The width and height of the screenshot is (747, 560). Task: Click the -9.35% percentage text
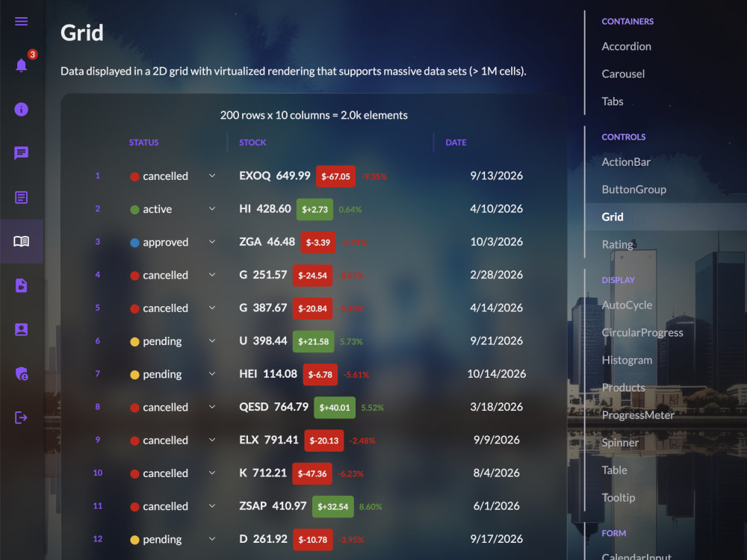[374, 177]
